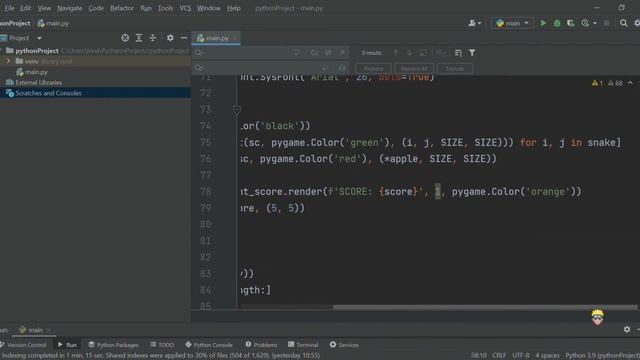Collapse the code fold marker at line 73
This screenshot has height=360, width=640.
[237, 109]
